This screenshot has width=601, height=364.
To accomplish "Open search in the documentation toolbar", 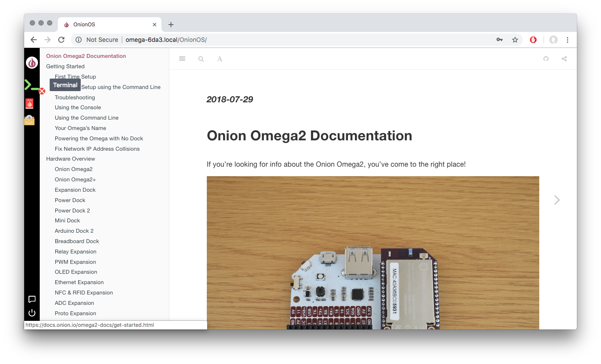I will point(201,59).
